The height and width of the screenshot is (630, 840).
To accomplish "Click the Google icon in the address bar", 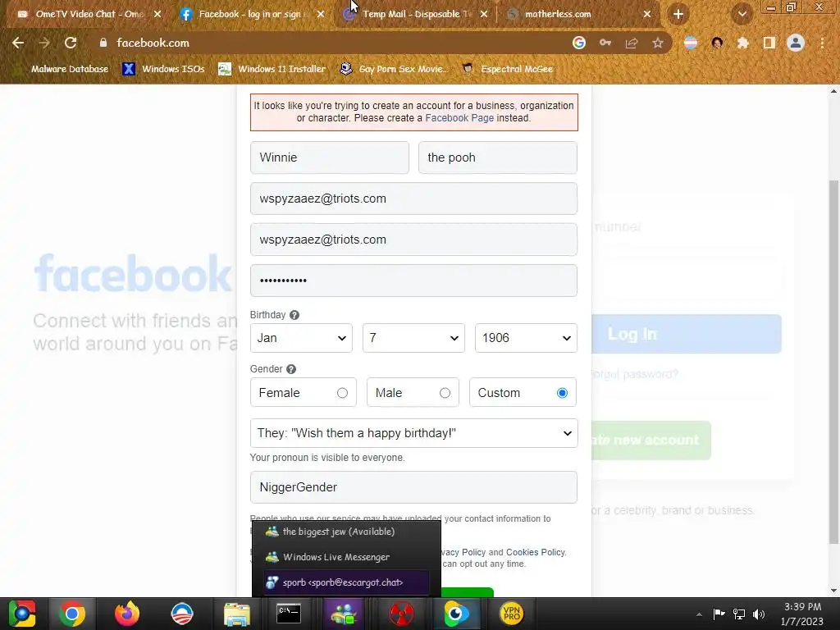I will [579, 43].
